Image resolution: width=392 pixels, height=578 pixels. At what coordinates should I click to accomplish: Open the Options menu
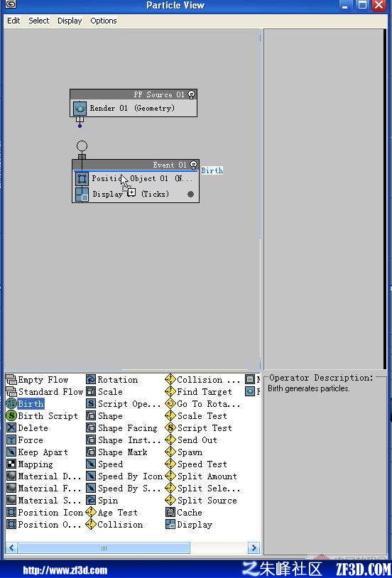tap(104, 21)
